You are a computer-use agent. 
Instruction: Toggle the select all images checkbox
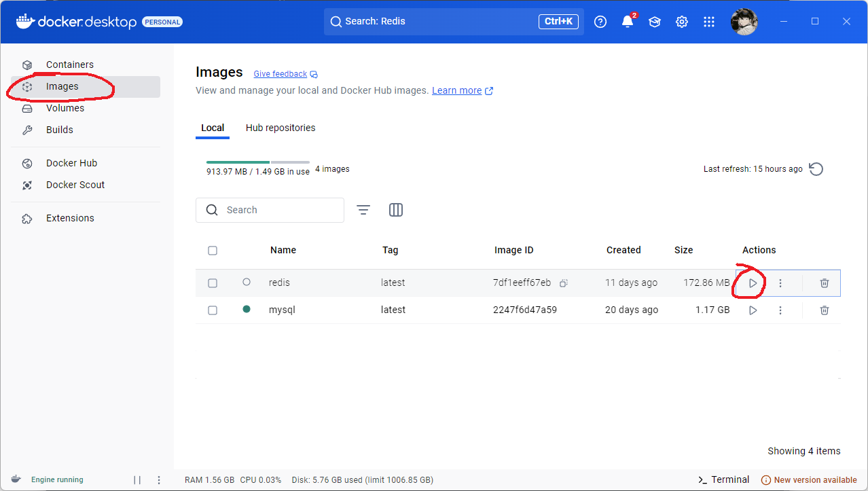point(213,251)
